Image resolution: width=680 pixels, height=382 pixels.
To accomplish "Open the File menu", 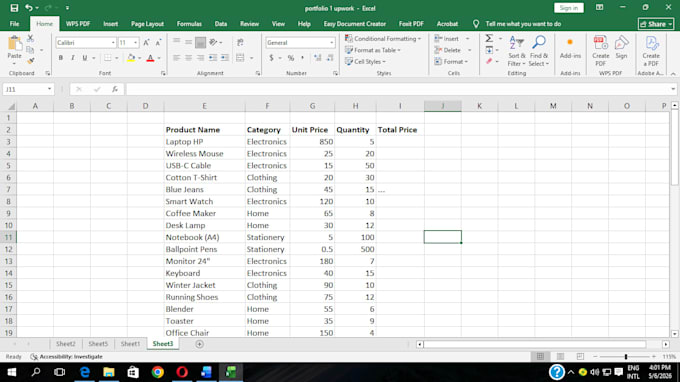I will tap(14, 24).
